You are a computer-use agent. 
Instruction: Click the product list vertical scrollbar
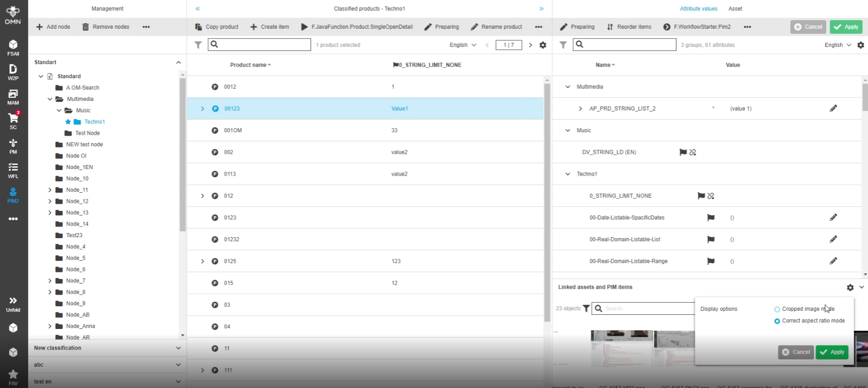coord(547,202)
